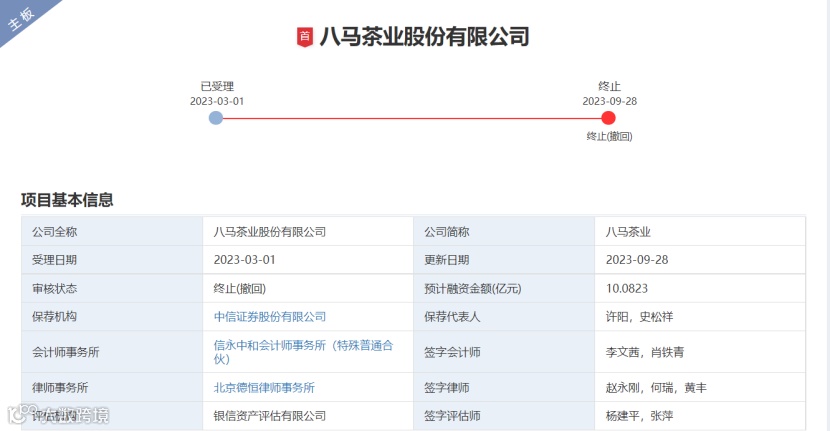Click the 2023-03-01 date above the timeline
Viewport: 830px width, 431px height.
(217, 101)
